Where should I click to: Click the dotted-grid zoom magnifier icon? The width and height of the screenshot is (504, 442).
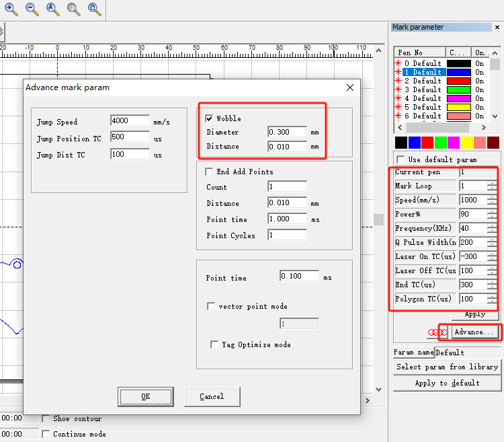pos(73,9)
